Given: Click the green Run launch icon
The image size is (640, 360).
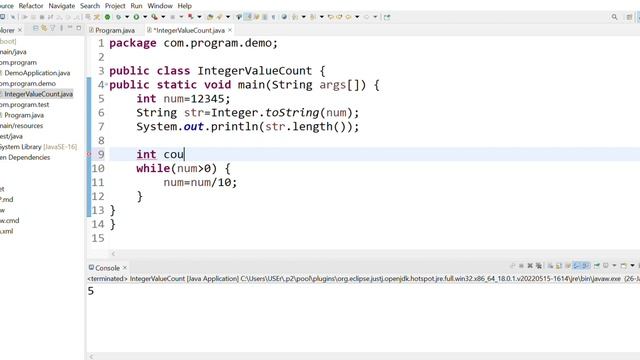Looking at the screenshot, I should click(x=136, y=17).
